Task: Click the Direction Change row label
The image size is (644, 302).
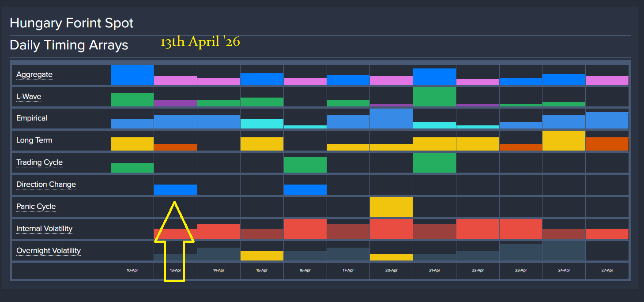Action: click(x=46, y=185)
